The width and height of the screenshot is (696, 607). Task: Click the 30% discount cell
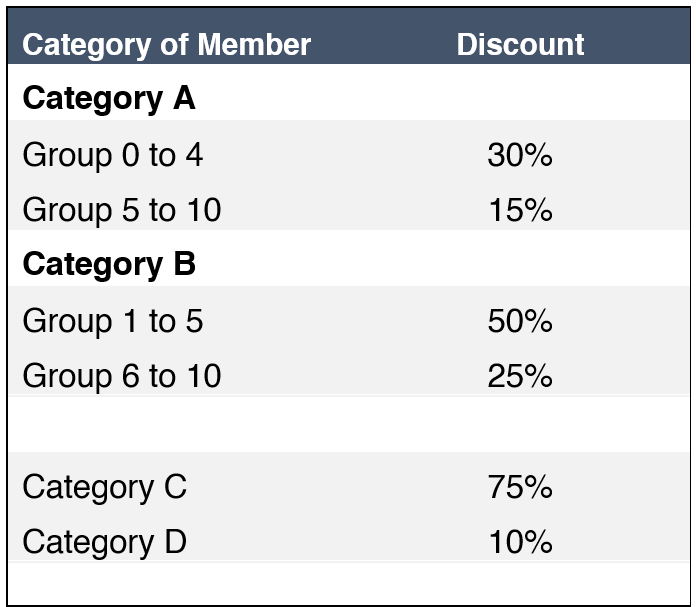point(520,155)
